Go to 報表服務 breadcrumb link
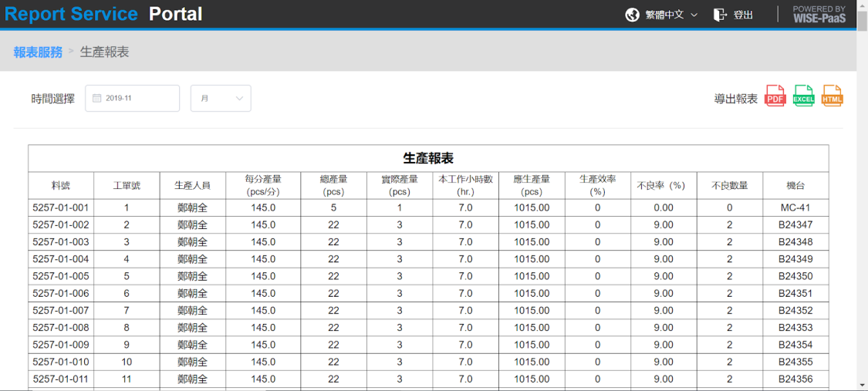The height and width of the screenshot is (391, 868). (38, 52)
